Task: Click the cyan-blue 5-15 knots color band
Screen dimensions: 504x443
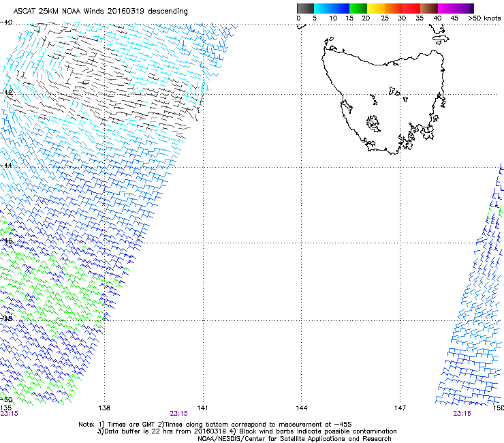Action: (x=332, y=8)
